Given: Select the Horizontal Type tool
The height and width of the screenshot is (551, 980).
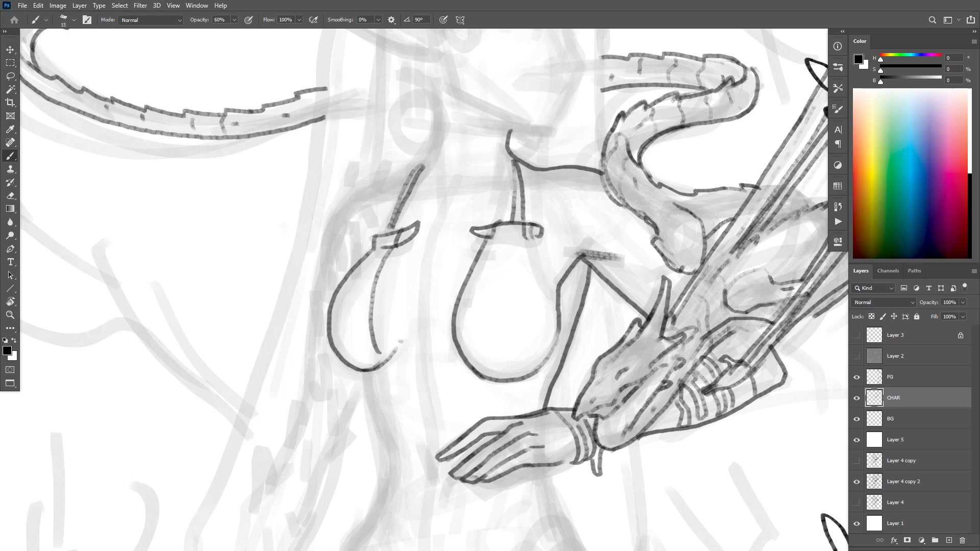Looking at the screenshot, I should [x=10, y=262].
